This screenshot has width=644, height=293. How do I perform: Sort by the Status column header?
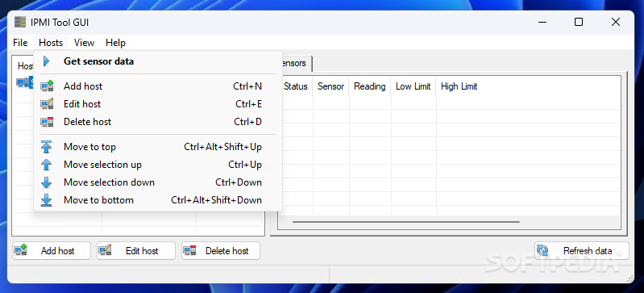297,86
